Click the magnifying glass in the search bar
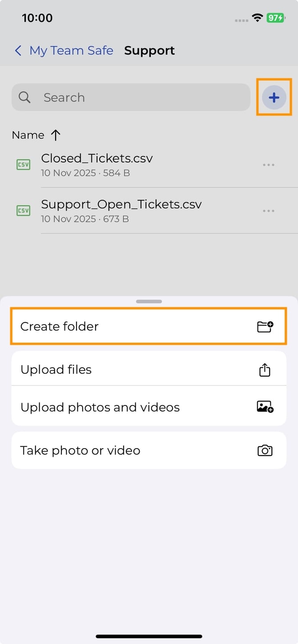 [x=24, y=97]
